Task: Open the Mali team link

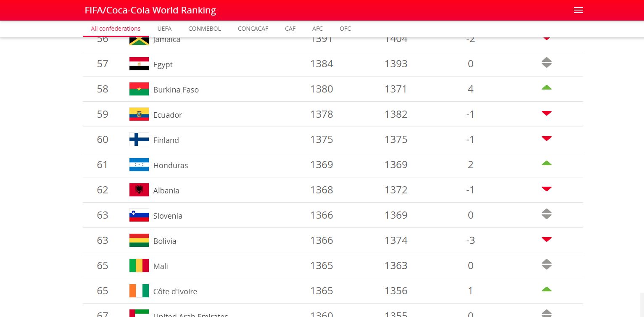Action: (x=161, y=266)
